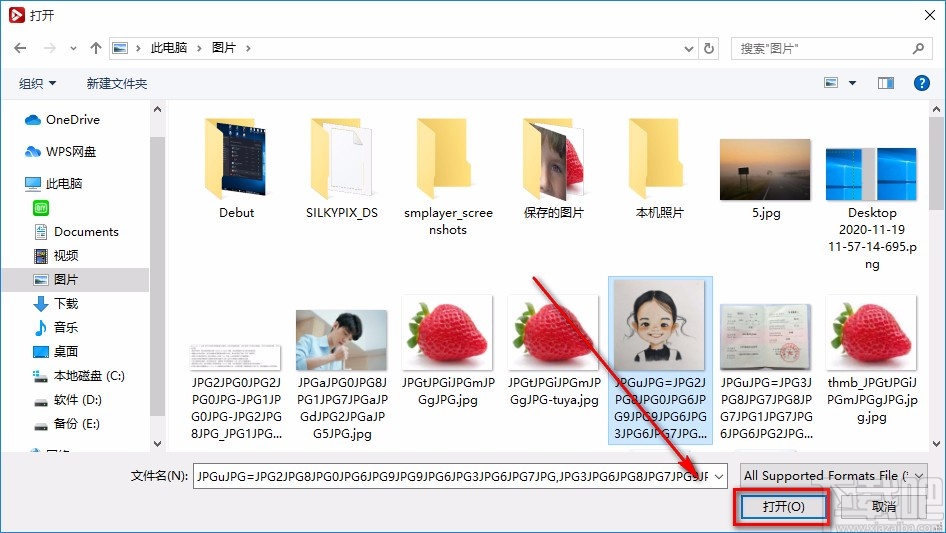Click the file list scrollbar down arrow
Viewport: 946px width, 533px height.
click(936, 444)
